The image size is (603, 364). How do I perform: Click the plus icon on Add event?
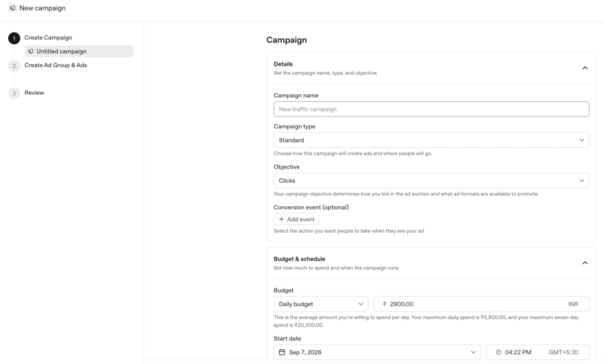tap(281, 219)
